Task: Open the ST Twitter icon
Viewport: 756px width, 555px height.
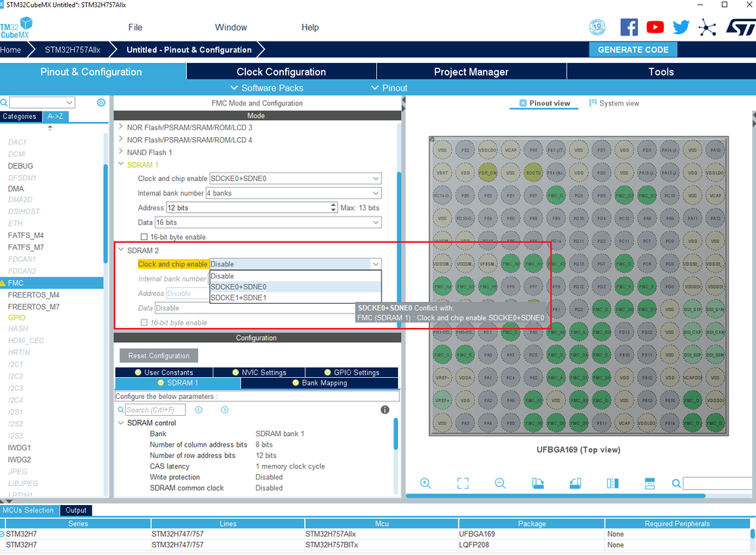Action: (x=681, y=27)
